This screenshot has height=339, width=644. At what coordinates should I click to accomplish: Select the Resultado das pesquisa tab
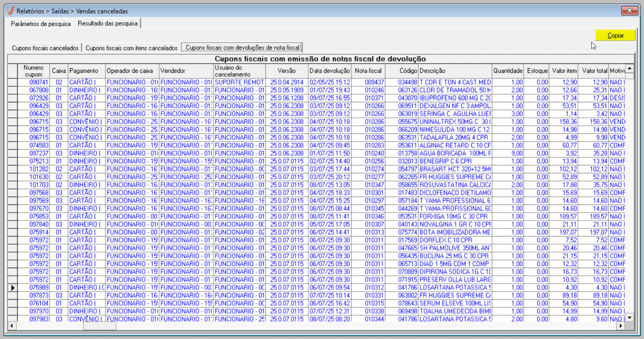[x=107, y=24]
